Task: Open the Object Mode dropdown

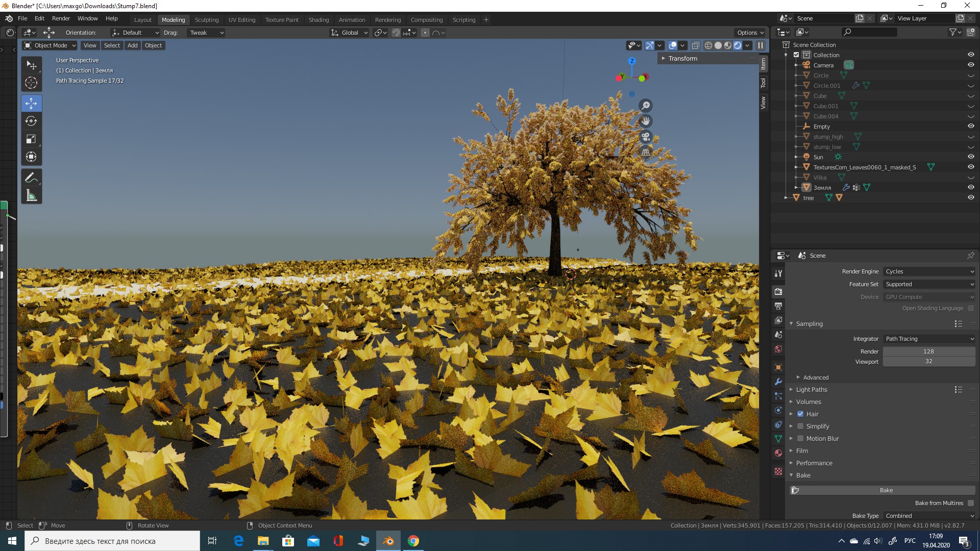Action: click(x=50, y=45)
